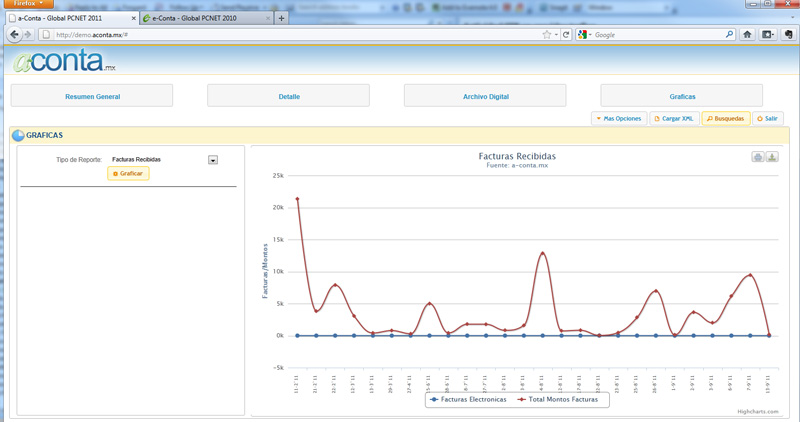This screenshot has width=800, height=422.
Task: Open the URL history dropdown arrow
Action: coord(556,35)
